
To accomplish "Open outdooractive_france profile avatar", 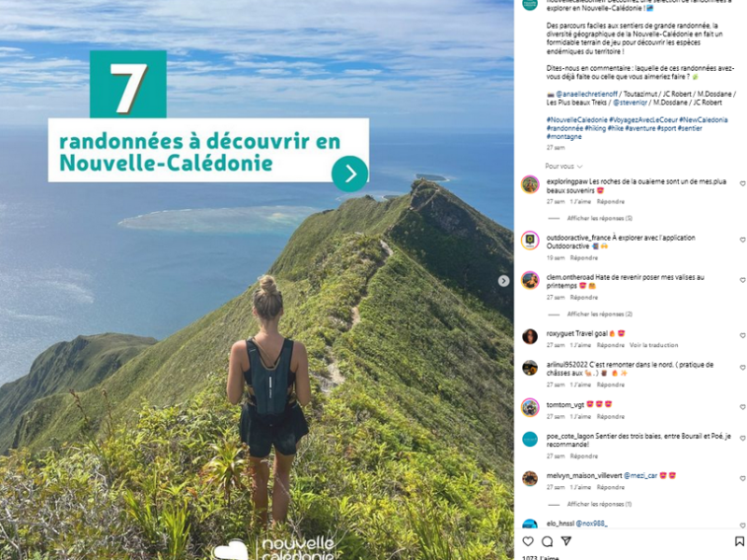I will [x=529, y=241].
